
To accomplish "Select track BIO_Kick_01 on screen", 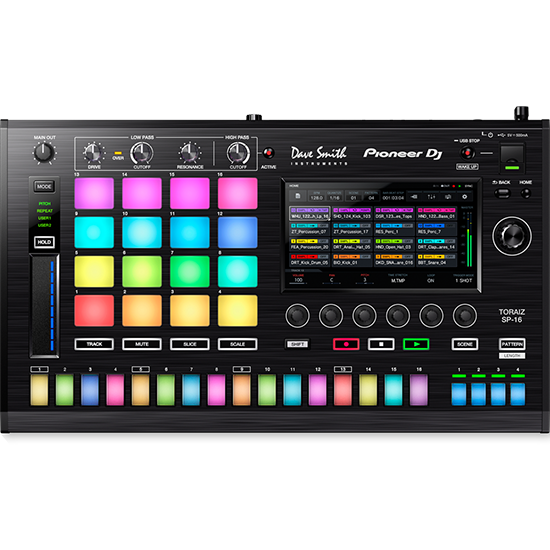I will point(352,260).
